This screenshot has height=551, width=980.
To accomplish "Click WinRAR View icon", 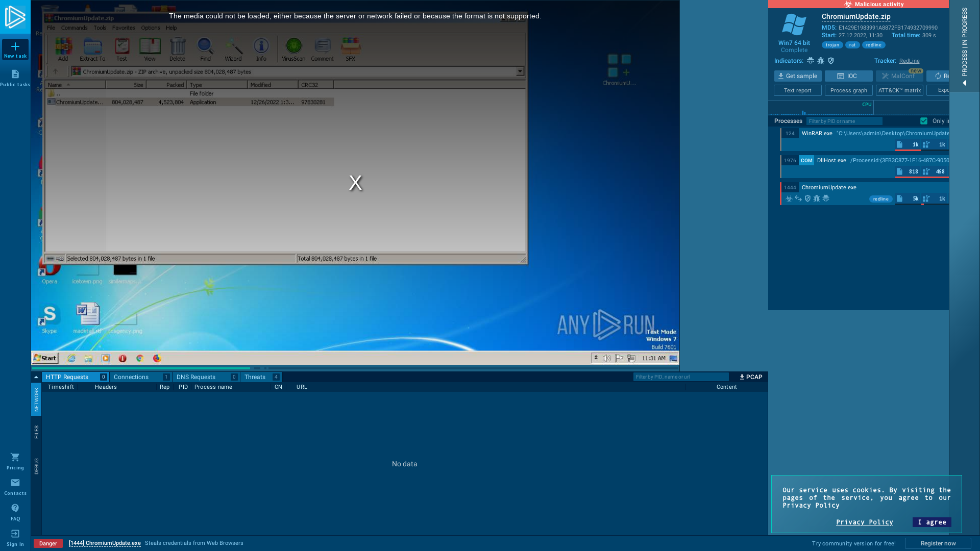I will tap(150, 49).
